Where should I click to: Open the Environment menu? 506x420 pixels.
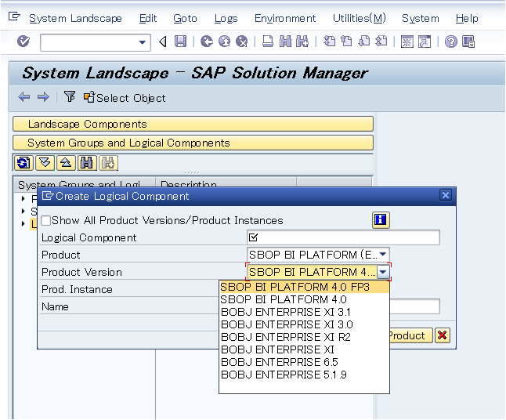click(285, 18)
